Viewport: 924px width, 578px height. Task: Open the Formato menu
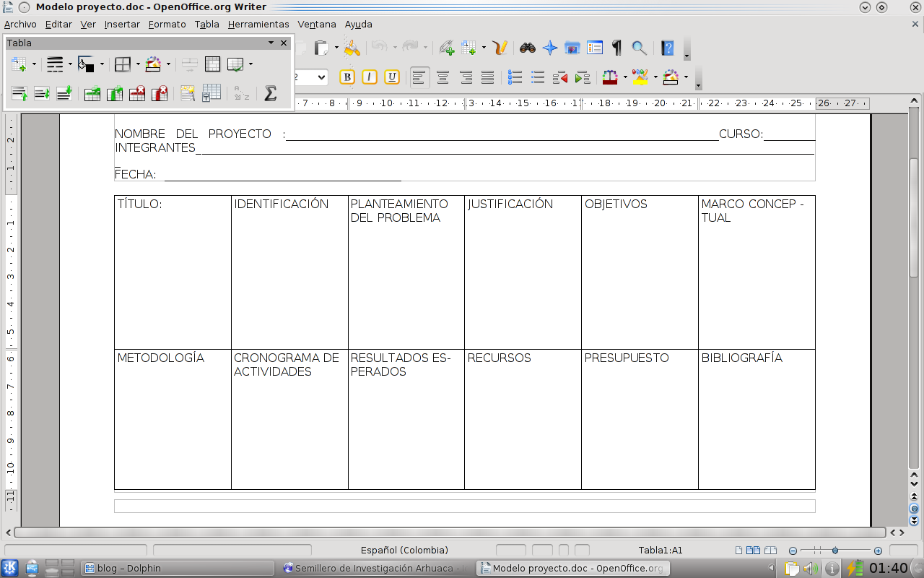pyautogui.click(x=167, y=24)
